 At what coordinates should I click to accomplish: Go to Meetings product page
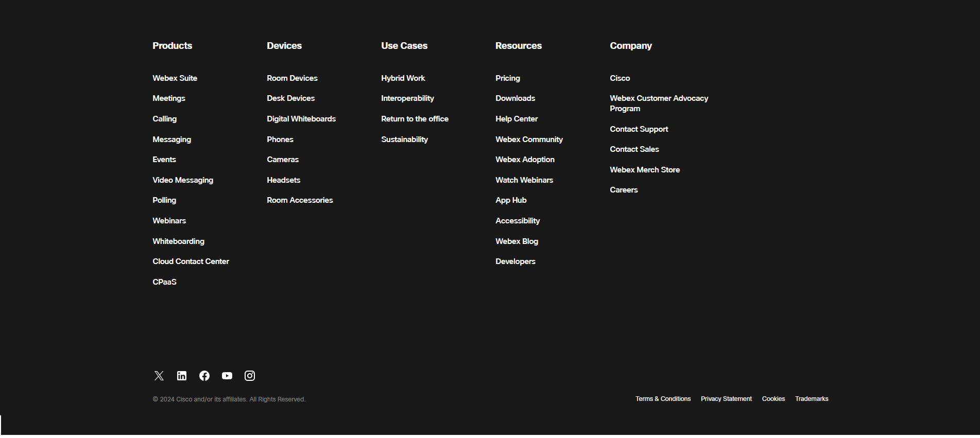(x=169, y=98)
